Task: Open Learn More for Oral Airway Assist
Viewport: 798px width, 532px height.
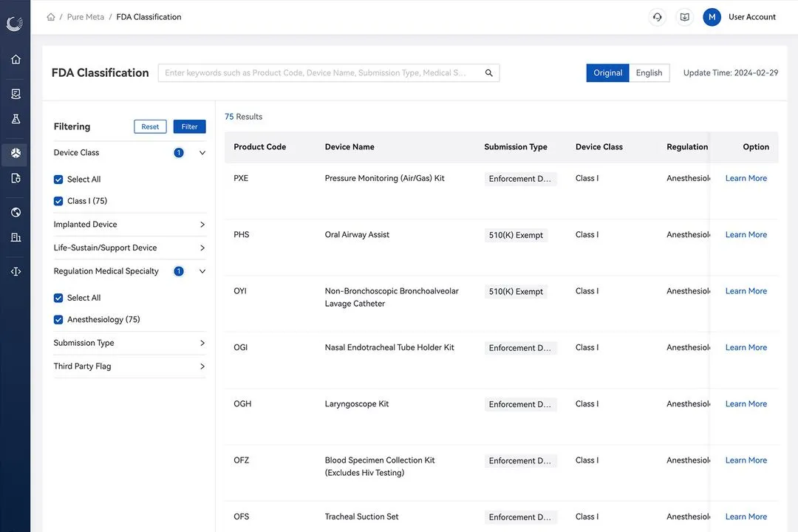Action: click(x=746, y=234)
